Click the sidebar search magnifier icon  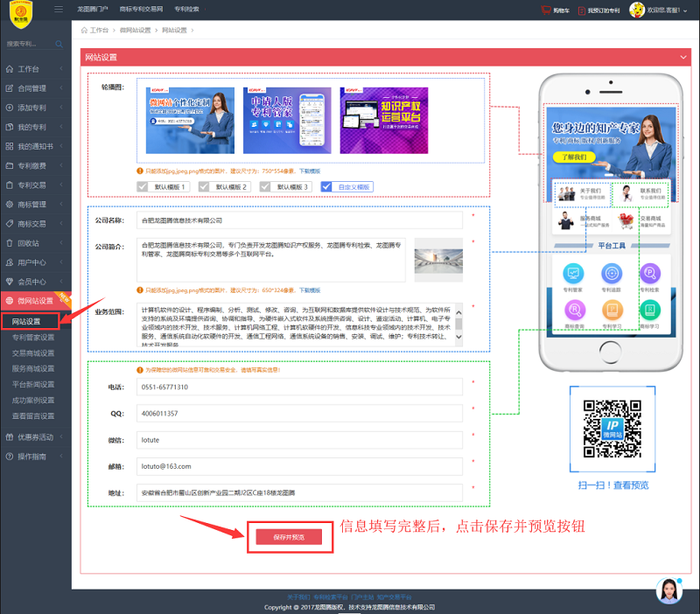(59, 43)
